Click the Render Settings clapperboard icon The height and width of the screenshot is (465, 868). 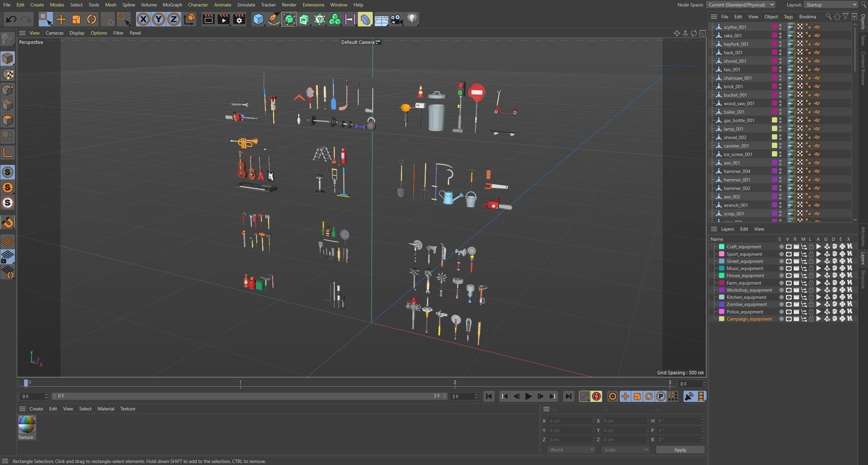point(239,19)
